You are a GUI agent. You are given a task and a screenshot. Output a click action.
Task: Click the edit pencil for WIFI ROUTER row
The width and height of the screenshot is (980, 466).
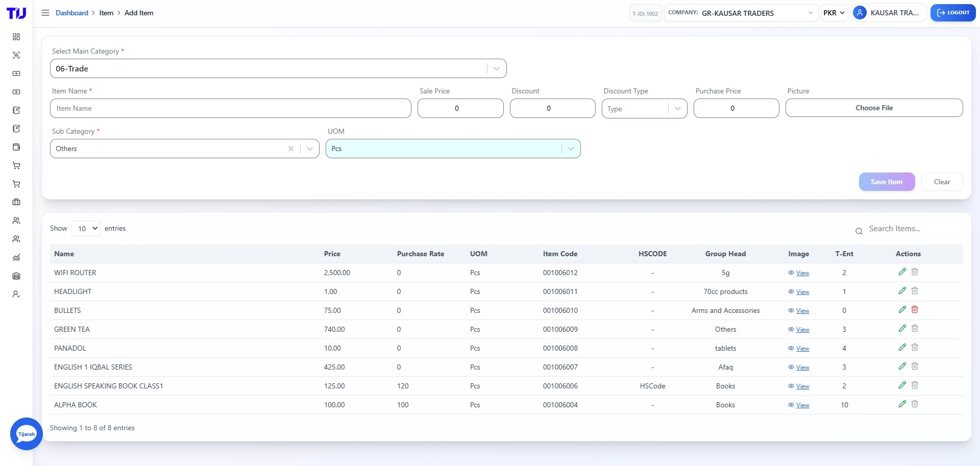(x=902, y=272)
